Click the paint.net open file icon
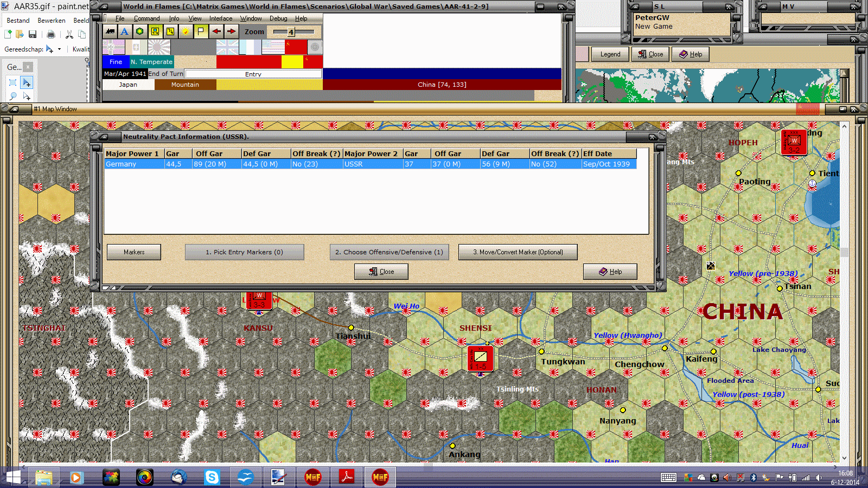Viewport: 868px width, 488px height. 20,35
